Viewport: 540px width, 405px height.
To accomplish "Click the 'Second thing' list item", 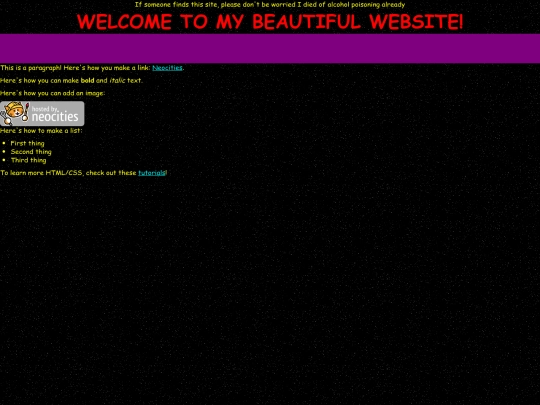I will pyautogui.click(x=31, y=152).
